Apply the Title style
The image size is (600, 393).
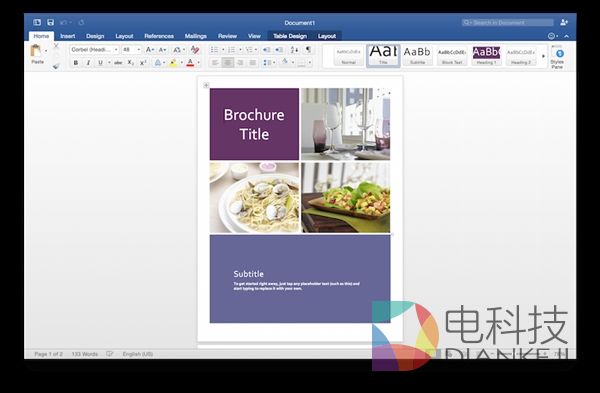tap(383, 56)
